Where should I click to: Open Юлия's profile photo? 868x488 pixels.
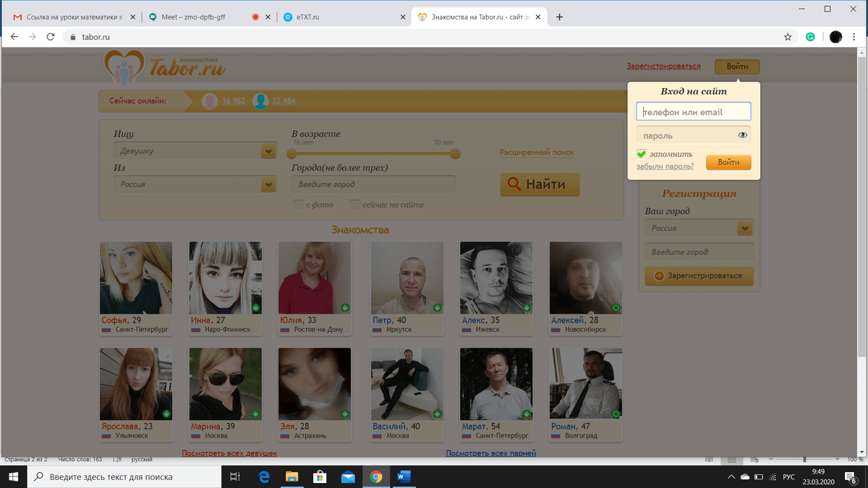(315, 278)
